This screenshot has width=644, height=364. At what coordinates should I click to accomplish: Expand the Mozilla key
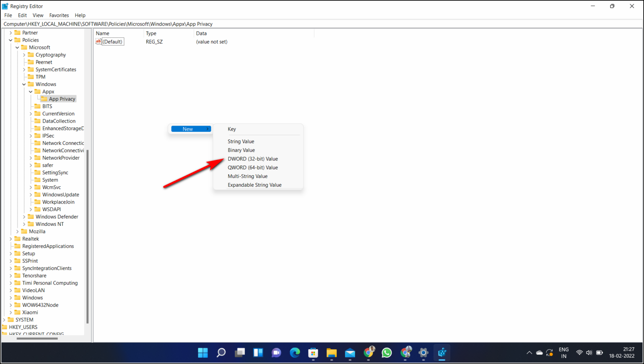tap(17, 231)
